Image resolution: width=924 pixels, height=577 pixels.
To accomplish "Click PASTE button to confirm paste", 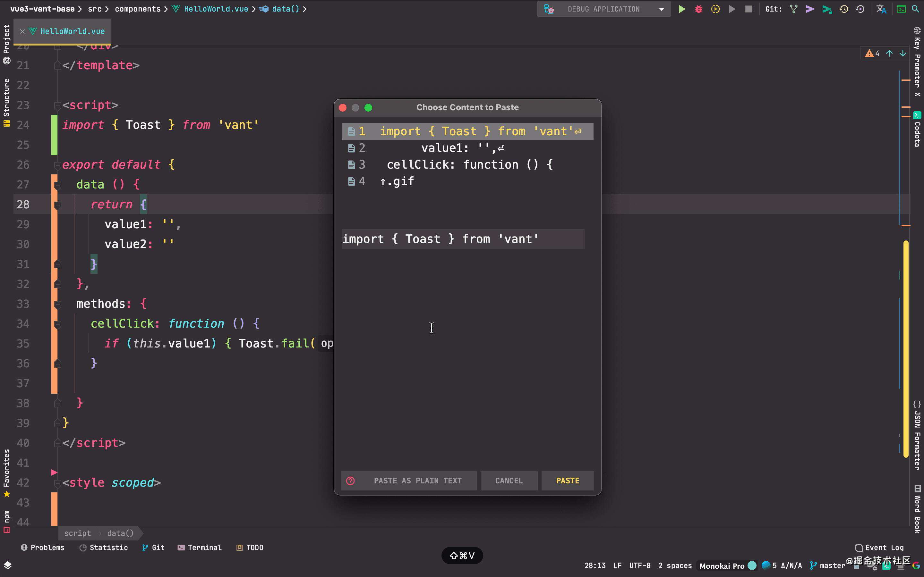I will click(x=568, y=480).
